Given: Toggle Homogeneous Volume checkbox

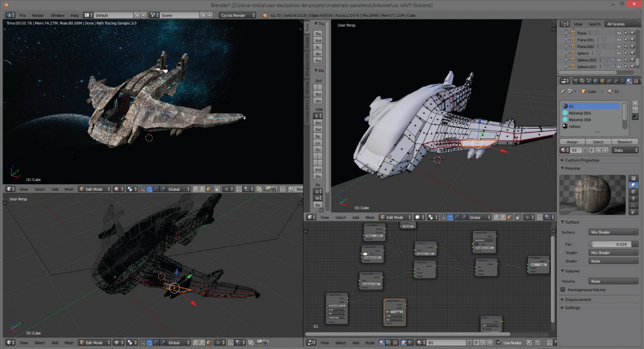Looking at the screenshot, I should tap(563, 289).
